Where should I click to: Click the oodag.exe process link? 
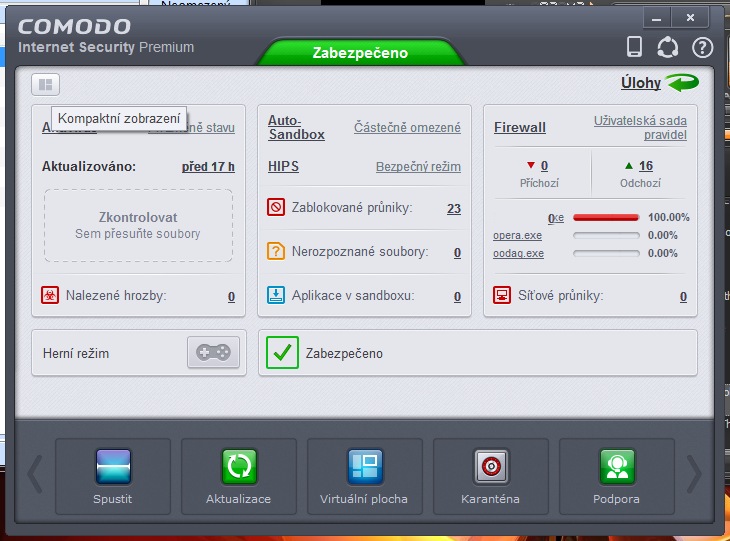pyautogui.click(x=518, y=254)
